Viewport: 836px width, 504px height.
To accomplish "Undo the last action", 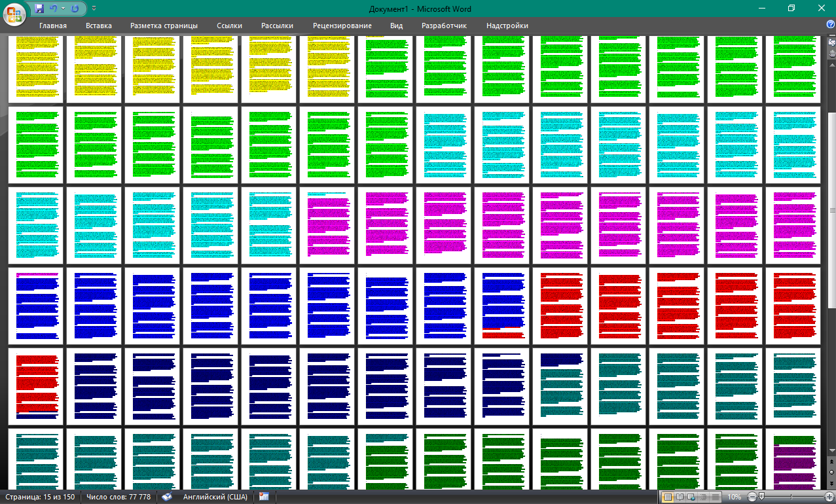I will tap(53, 9).
